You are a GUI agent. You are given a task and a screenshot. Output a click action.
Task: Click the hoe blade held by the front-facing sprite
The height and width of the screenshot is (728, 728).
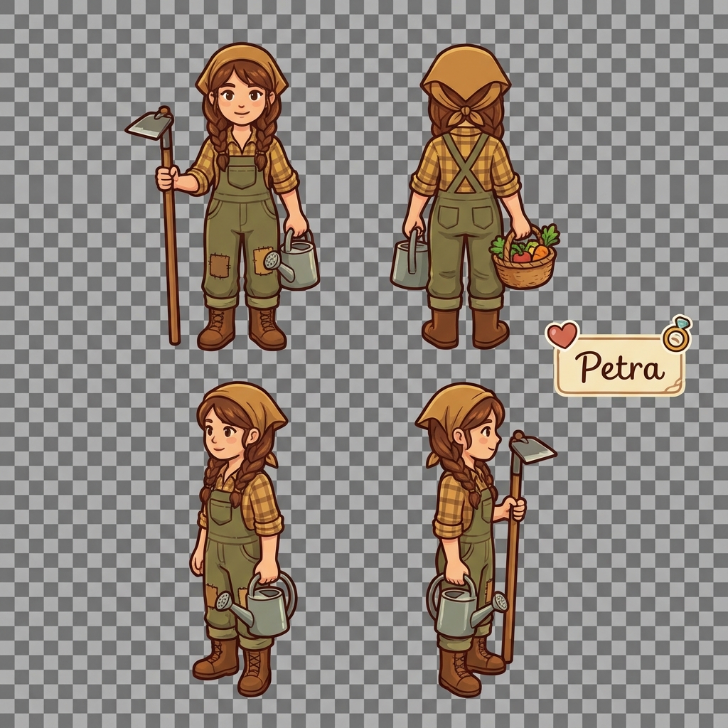149,125
